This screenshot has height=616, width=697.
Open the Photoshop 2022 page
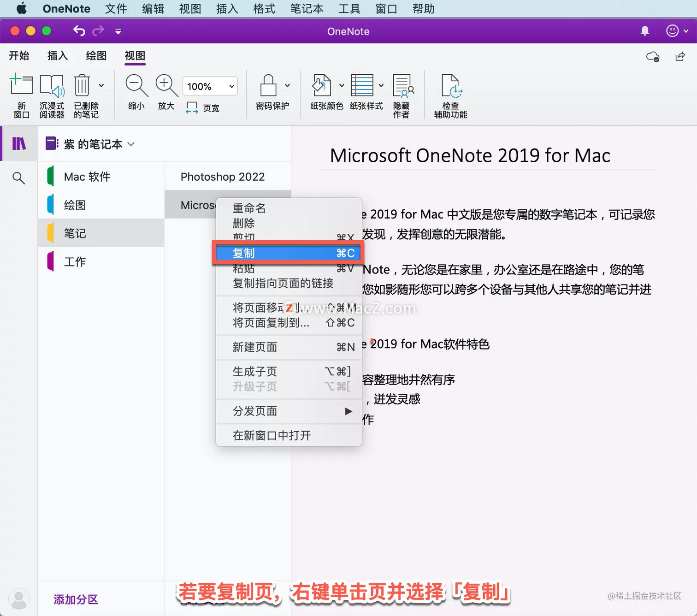pyautogui.click(x=228, y=177)
